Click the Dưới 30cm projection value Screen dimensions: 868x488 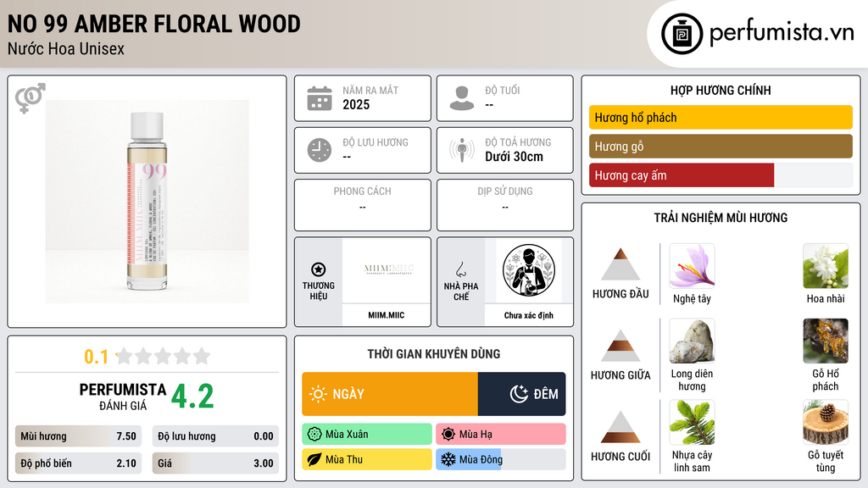(x=515, y=157)
